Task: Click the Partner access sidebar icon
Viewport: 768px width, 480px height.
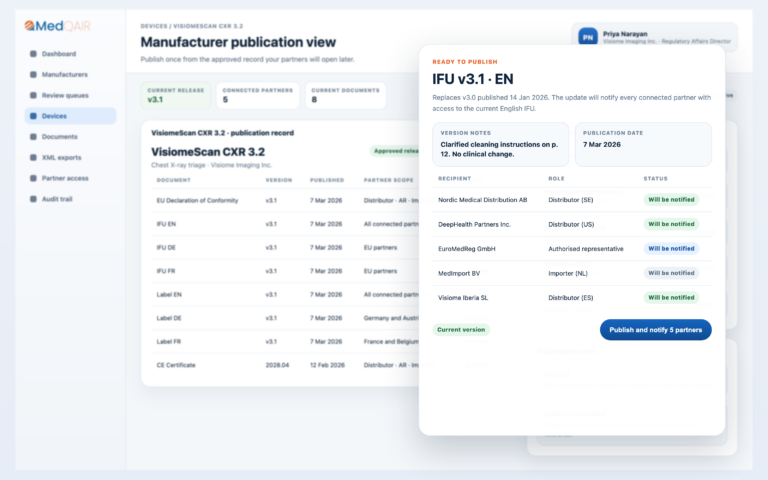Action: 33,178
